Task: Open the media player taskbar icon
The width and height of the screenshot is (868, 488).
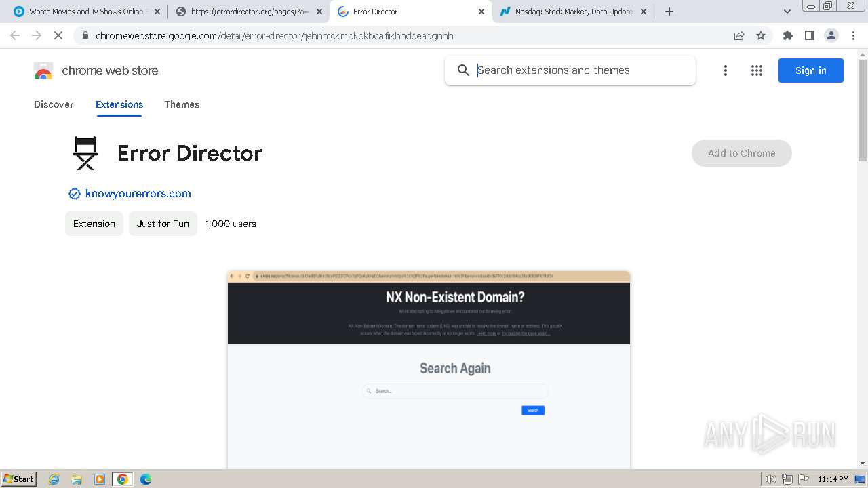Action: pos(100,479)
